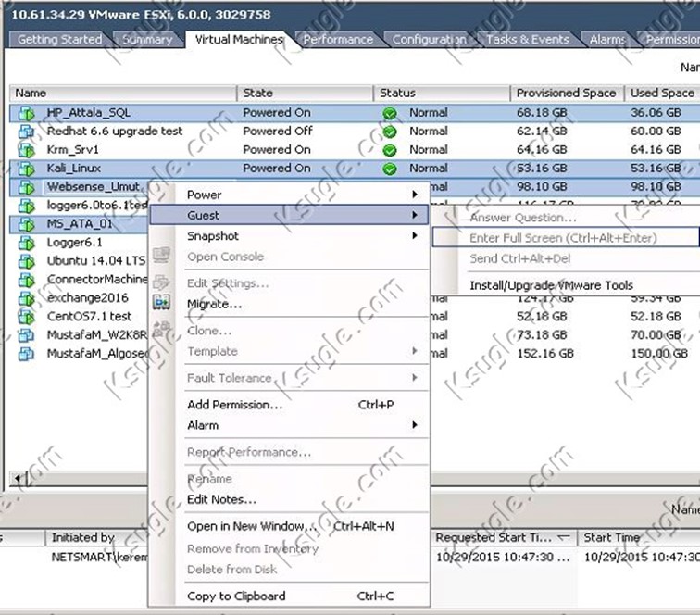Sort by Provisioned Space column header

[565, 94]
